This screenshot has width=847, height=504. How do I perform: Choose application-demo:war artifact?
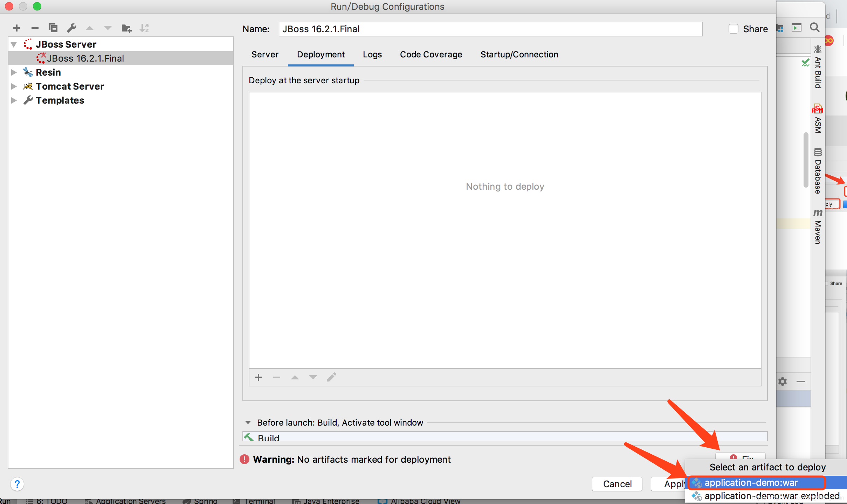[x=751, y=483]
